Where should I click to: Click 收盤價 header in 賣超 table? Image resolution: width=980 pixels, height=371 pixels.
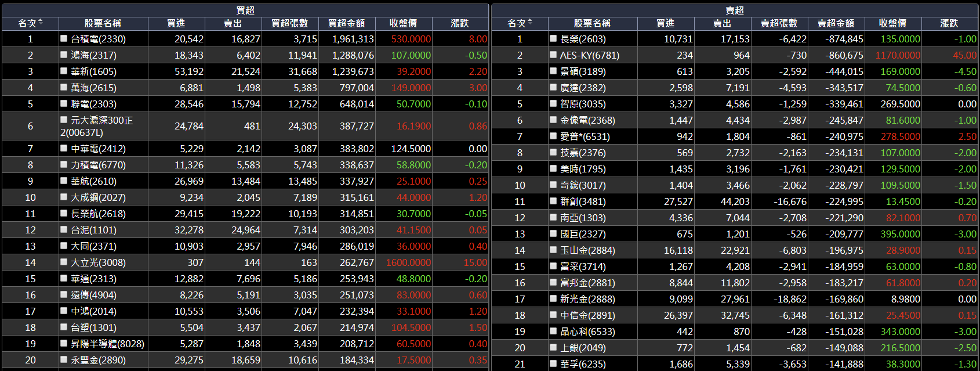892,23
